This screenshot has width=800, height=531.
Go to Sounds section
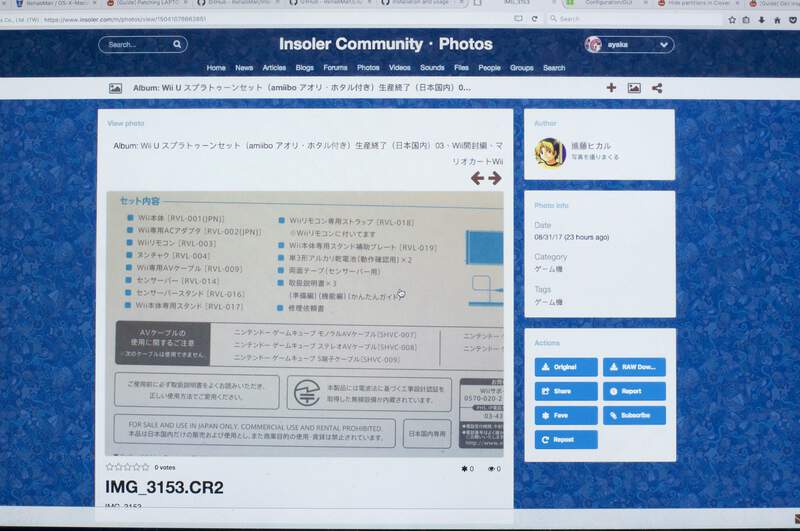coord(432,67)
